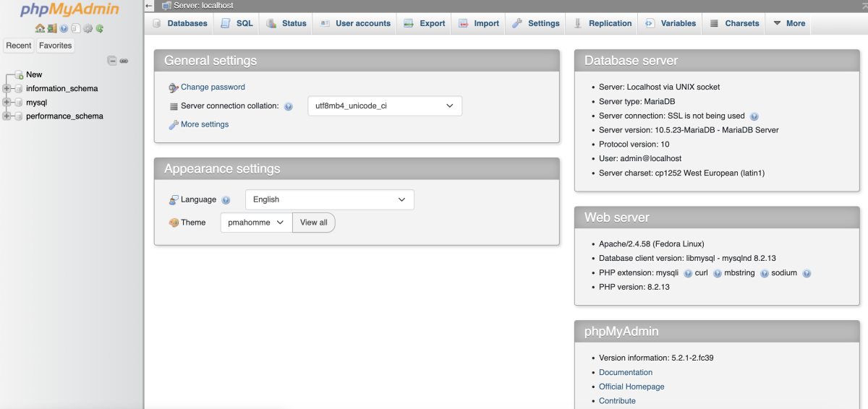Click the log out door icon
Viewport: 868px width, 409px height.
(x=52, y=29)
